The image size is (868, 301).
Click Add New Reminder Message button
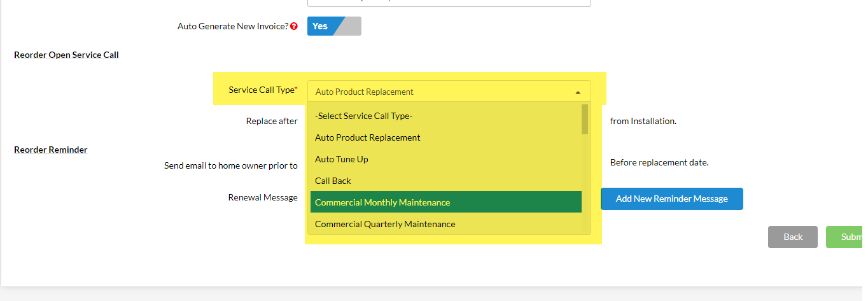point(672,199)
